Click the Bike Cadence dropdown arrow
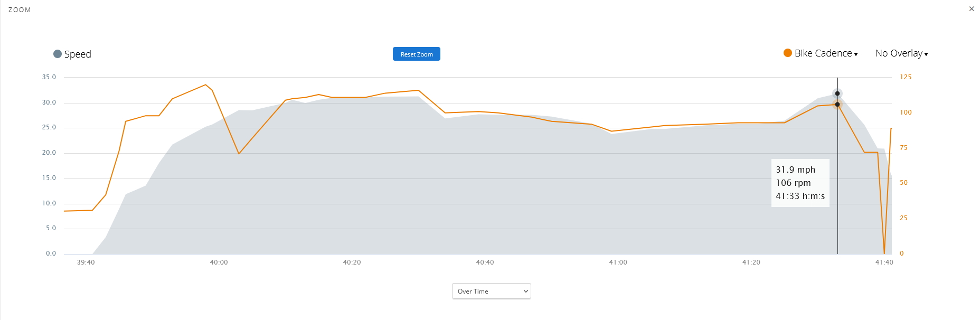980x320 pixels. click(x=856, y=54)
